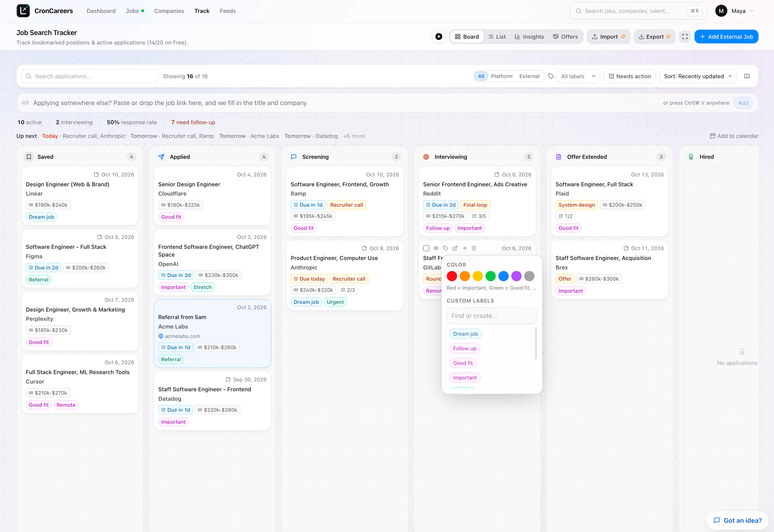Open the acmelabs.com link
774x532 pixels.
[182, 336]
